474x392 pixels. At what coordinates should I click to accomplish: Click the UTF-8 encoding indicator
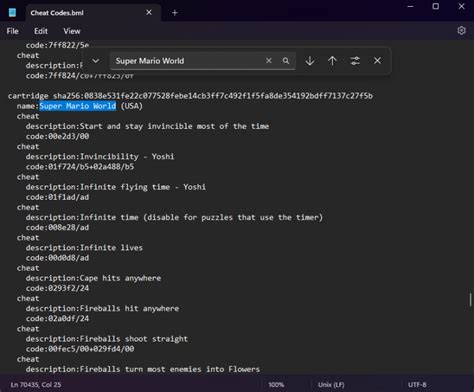point(417,385)
